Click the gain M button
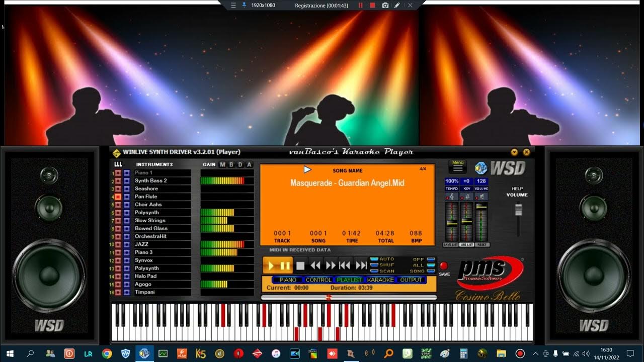The width and height of the screenshot is (644, 362). pyautogui.click(x=223, y=164)
